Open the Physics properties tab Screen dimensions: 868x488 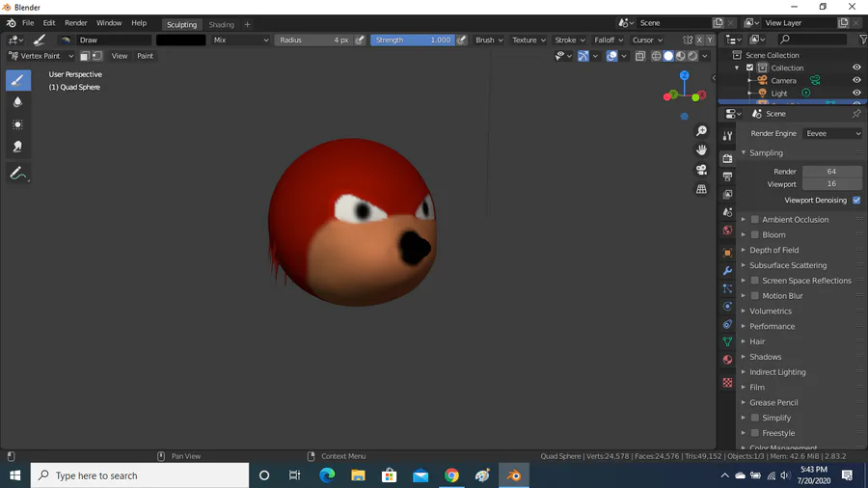coord(727,306)
